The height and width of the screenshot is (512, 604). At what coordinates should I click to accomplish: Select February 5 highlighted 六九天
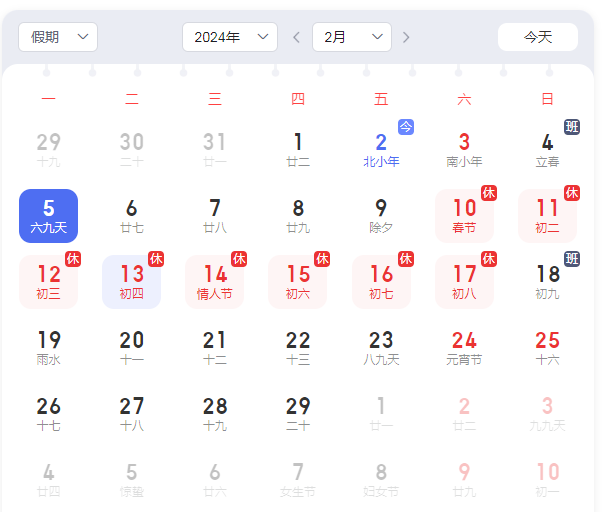click(49, 216)
